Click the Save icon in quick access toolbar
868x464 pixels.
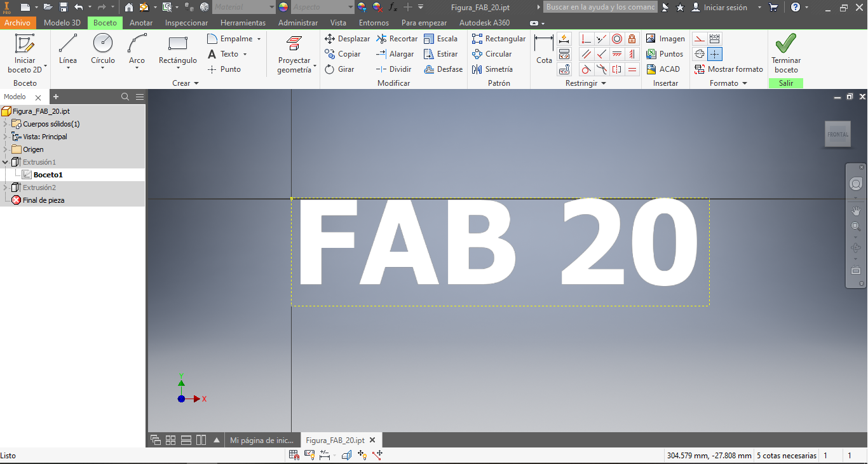click(64, 7)
